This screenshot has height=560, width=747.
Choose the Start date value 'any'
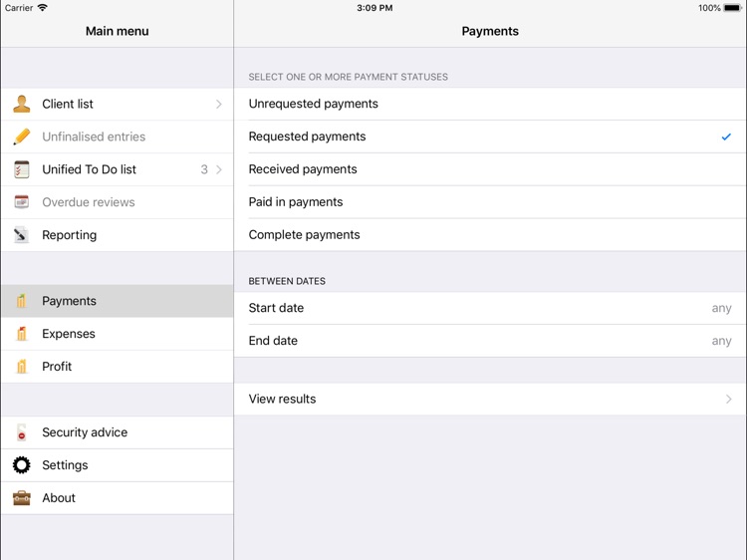[x=721, y=308]
